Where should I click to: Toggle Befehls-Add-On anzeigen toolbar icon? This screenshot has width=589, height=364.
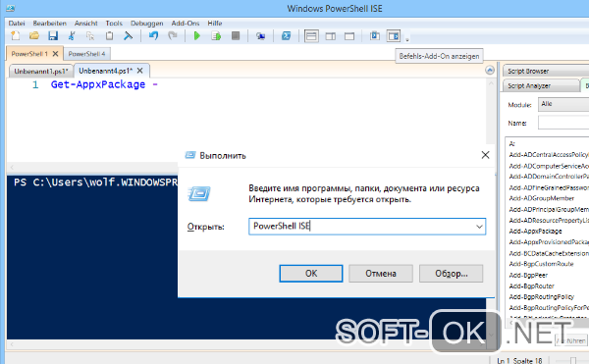pos(394,36)
